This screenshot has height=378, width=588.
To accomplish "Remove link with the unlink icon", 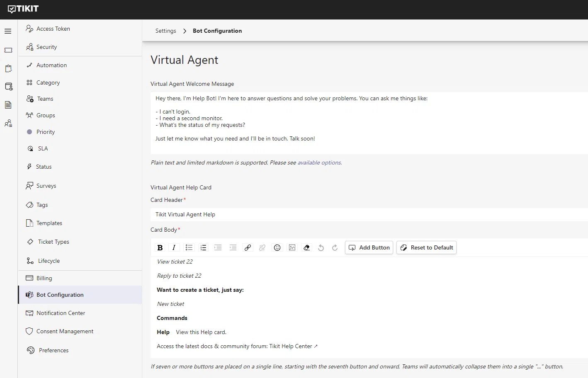I will (x=262, y=247).
